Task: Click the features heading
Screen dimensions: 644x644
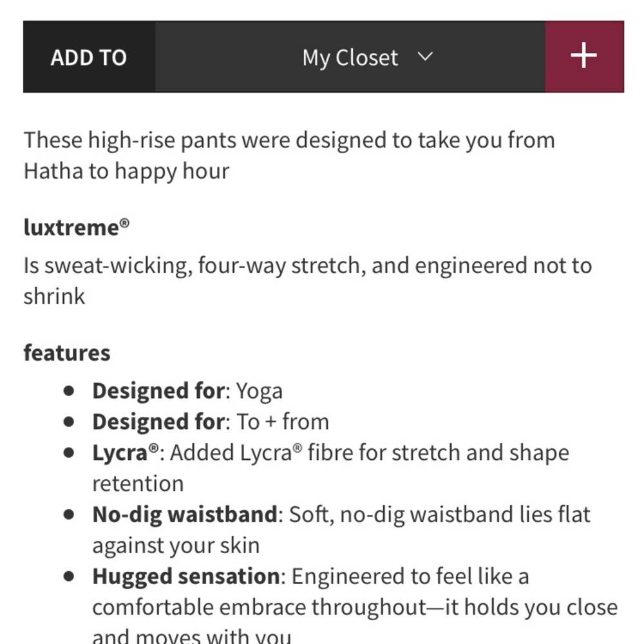Action: pyautogui.click(x=67, y=353)
